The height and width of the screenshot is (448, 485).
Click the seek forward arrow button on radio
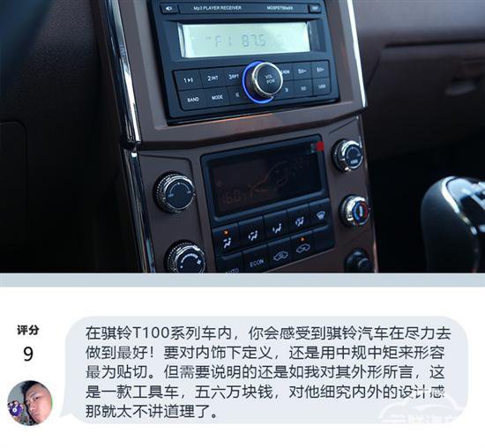[x=287, y=89]
